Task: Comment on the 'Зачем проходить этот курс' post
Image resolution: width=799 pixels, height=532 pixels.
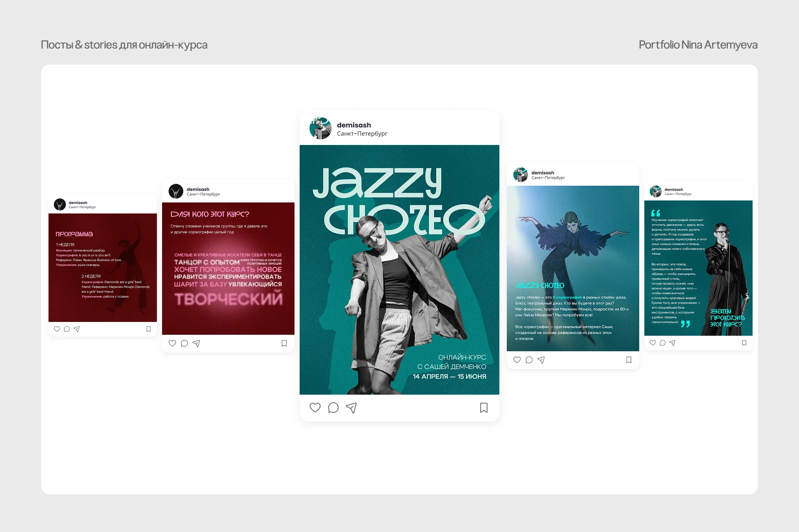Action: point(663,342)
